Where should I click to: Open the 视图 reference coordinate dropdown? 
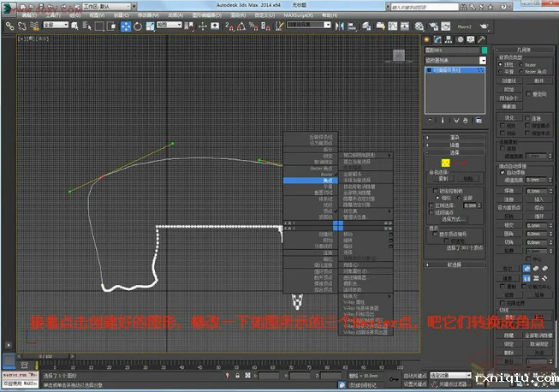coord(169,25)
